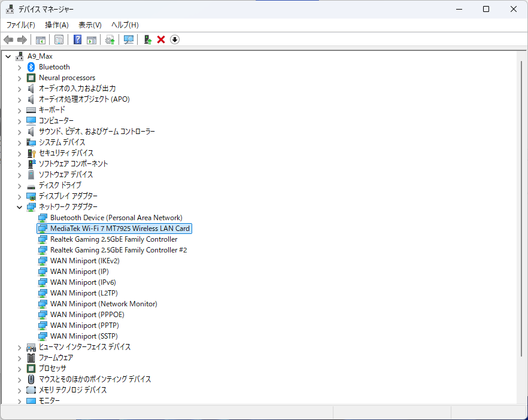
Task: Click the Bluetooth category icon
Action: click(x=31, y=67)
